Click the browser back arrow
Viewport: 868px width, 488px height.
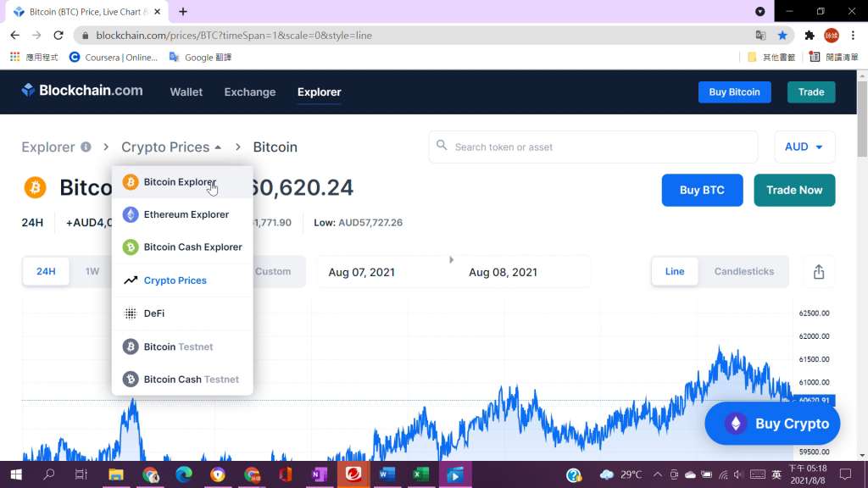(15, 36)
